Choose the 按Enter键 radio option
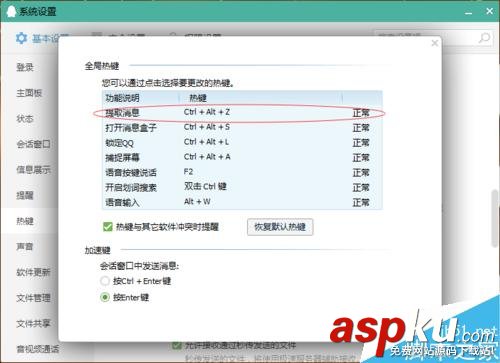Image resolution: width=500 pixels, height=363 pixels. tap(105, 297)
